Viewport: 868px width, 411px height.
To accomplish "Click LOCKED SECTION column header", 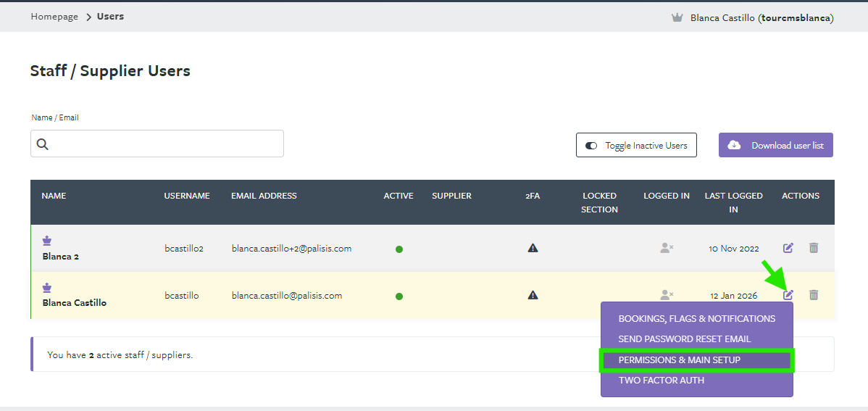I will pyautogui.click(x=599, y=203).
